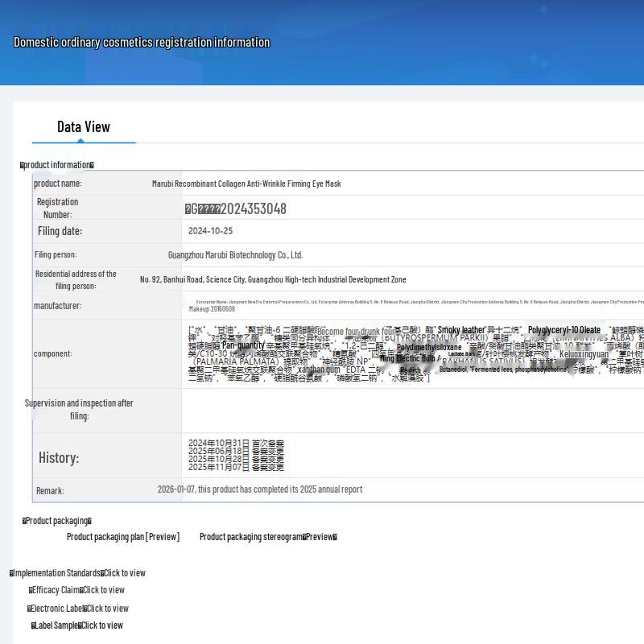Click the Product packaging section heading
Viewport: 644px width, 644px height.
57,521
